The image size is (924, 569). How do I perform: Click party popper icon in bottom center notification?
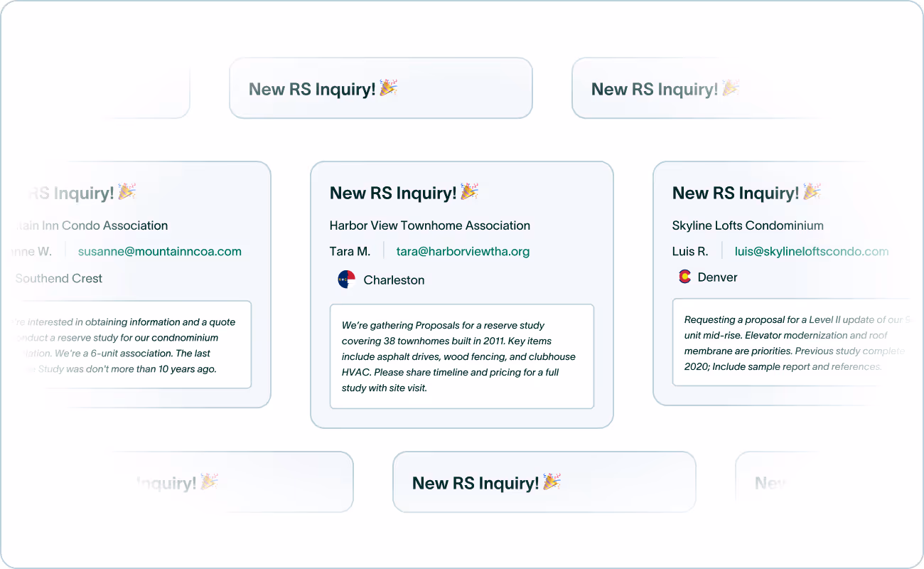coord(552,482)
